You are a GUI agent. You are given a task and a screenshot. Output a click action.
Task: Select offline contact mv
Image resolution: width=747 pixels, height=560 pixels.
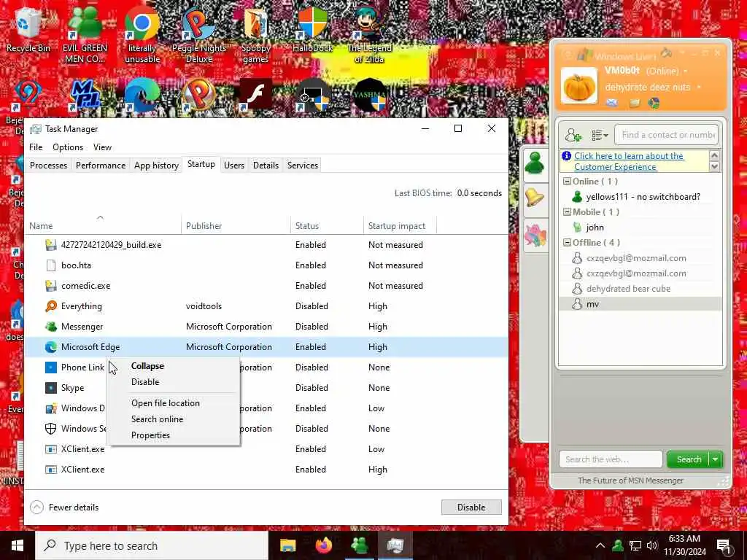click(x=640, y=304)
